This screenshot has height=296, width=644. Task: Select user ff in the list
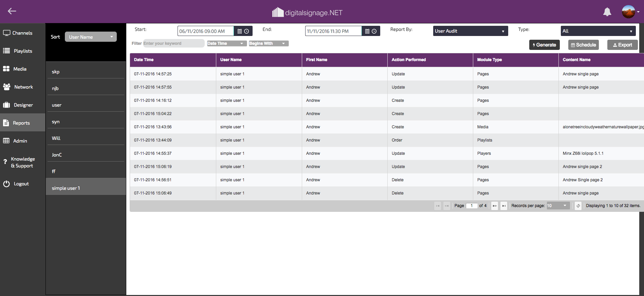click(86, 171)
